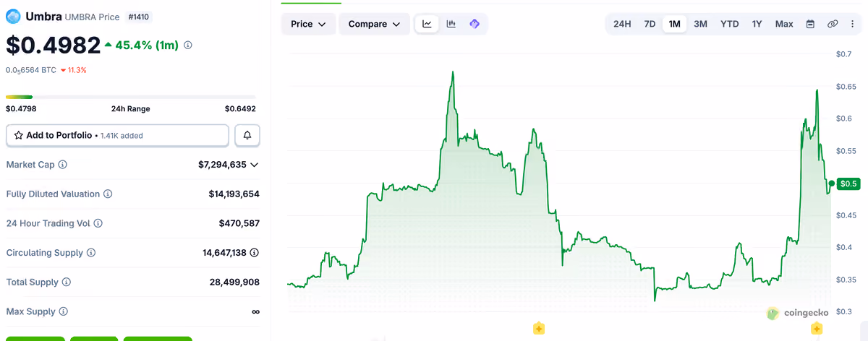This screenshot has width=868, height=341.
Task: Click the $470,587 trading volume value
Action: point(239,224)
